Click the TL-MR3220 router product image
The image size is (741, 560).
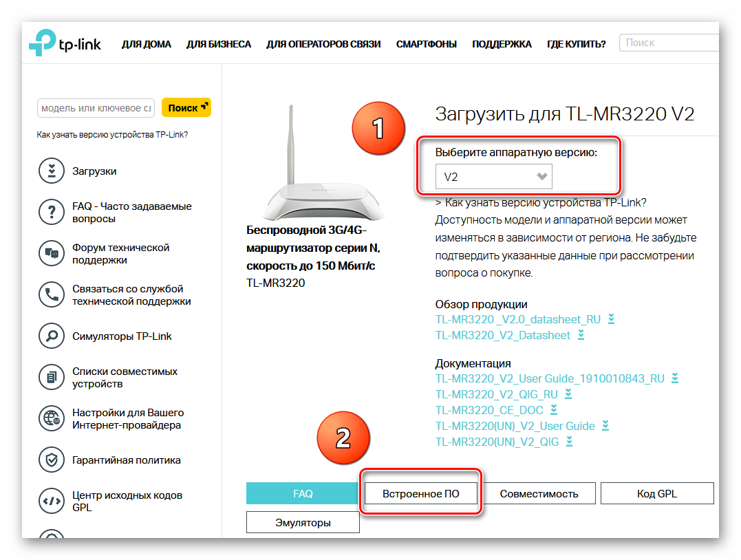click(x=323, y=163)
